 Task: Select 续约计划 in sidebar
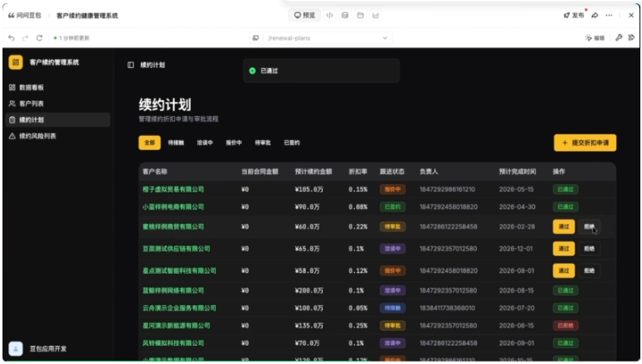(57, 120)
